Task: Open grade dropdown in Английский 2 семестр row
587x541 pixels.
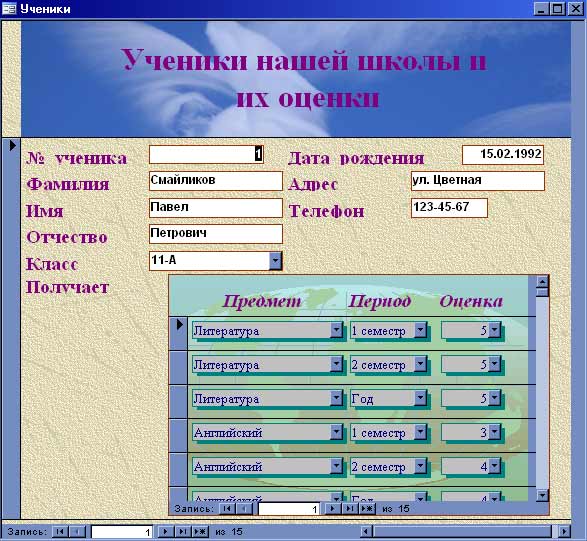Action: (x=495, y=466)
